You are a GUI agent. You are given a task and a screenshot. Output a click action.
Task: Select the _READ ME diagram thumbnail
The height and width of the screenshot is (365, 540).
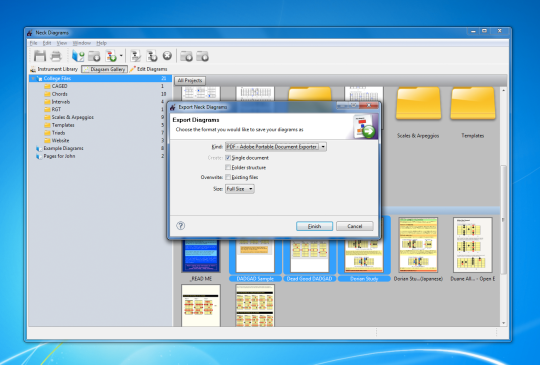click(x=201, y=257)
